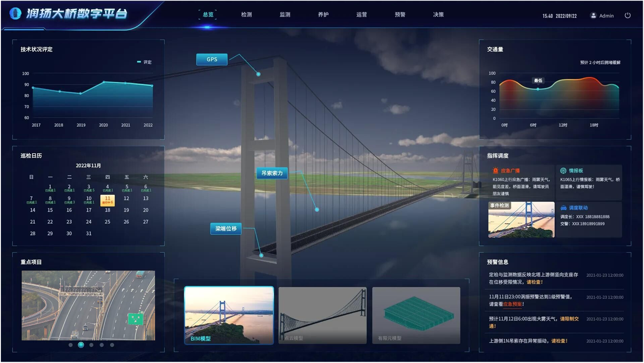Select highlighted date 11 in inspection calendar
The image size is (644, 363).
[x=107, y=200]
